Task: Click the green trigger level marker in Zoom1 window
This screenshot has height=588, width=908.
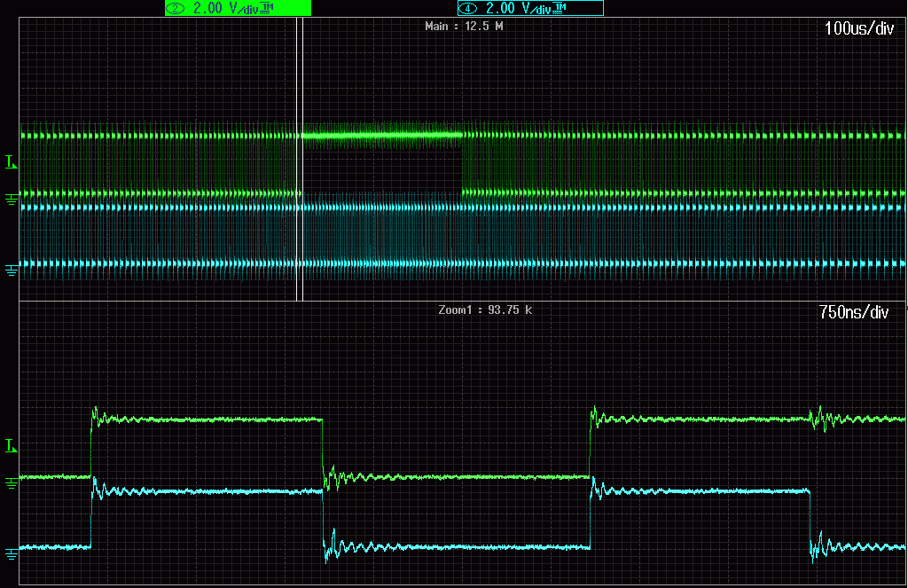Action: (x=11, y=445)
